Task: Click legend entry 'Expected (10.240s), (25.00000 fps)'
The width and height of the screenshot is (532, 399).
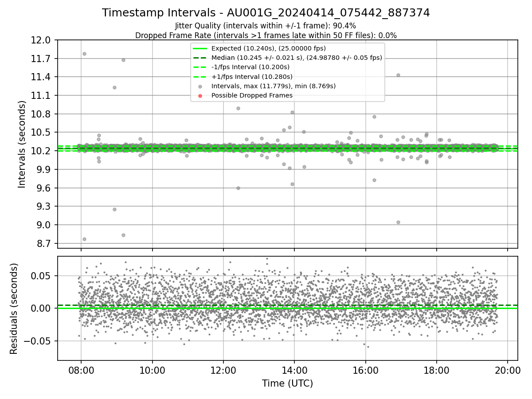Action: point(268,48)
